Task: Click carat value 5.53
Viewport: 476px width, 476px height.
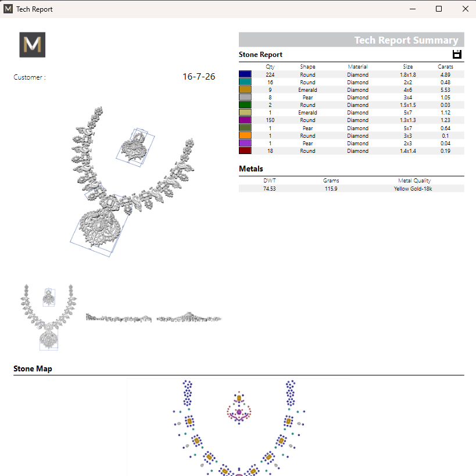Action: click(445, 90)
